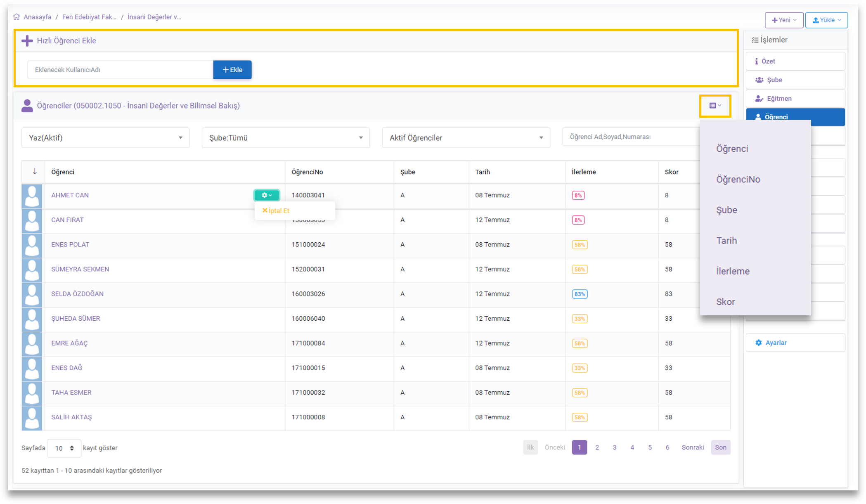Click the avatar thumbnail of SELDA ÖZDOĞAN

[32, 294]
